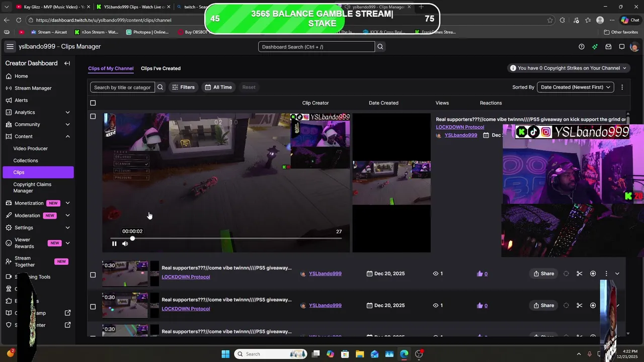Collapse the Content sidebar section
Image resolution: width=644 pixels, height=362 pixels.
[67, 136]
